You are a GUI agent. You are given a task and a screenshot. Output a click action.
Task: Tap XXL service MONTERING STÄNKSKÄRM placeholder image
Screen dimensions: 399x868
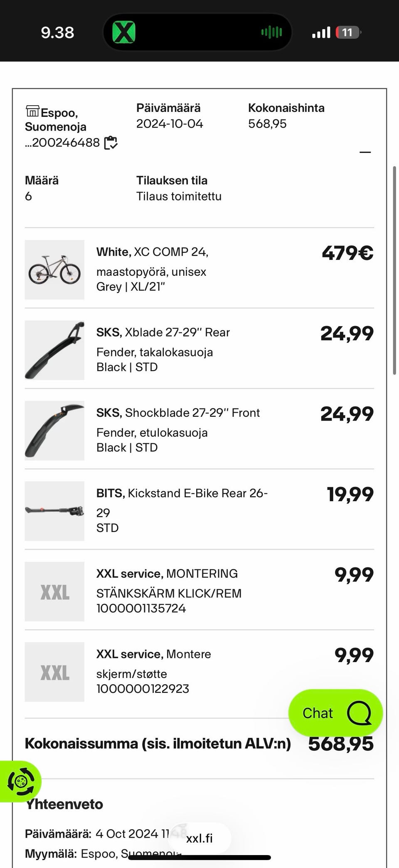click(54, 591)
